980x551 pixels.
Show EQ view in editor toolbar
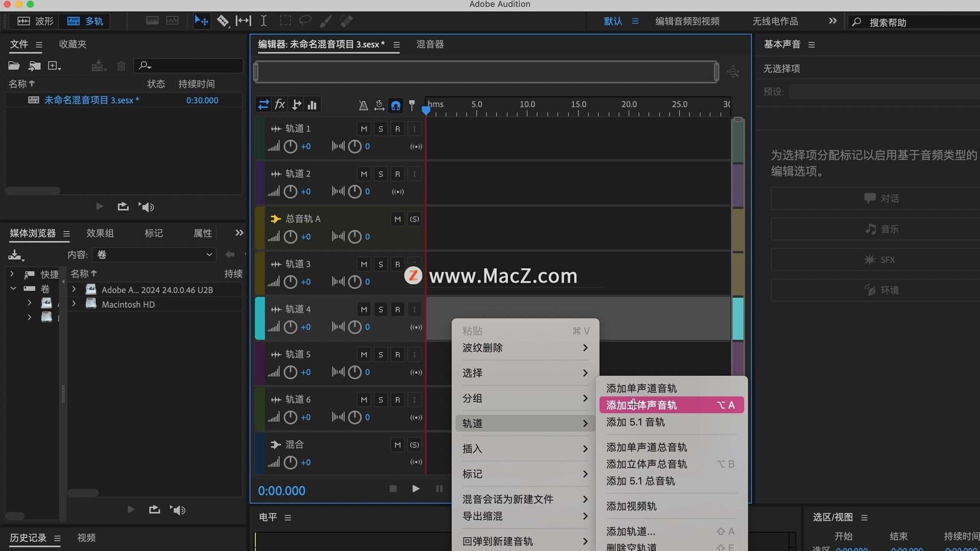pos(312,105)
